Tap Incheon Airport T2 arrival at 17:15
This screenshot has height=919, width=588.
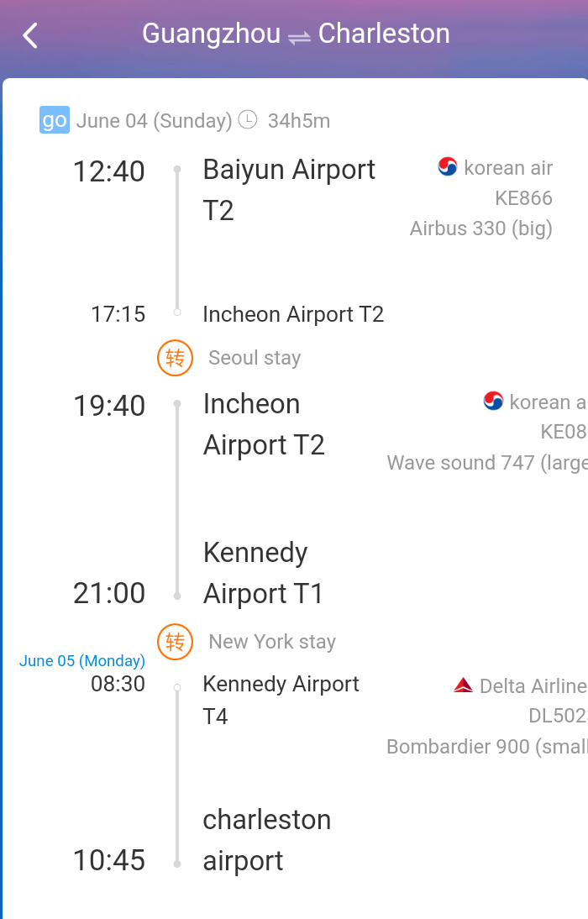[293, 314]
